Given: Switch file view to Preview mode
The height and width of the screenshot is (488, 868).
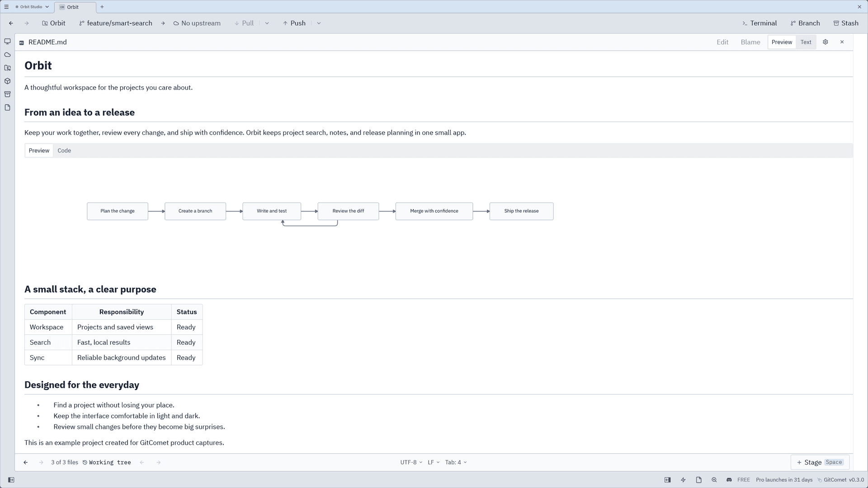Looking at the screenshot, I should pos(782,42).
